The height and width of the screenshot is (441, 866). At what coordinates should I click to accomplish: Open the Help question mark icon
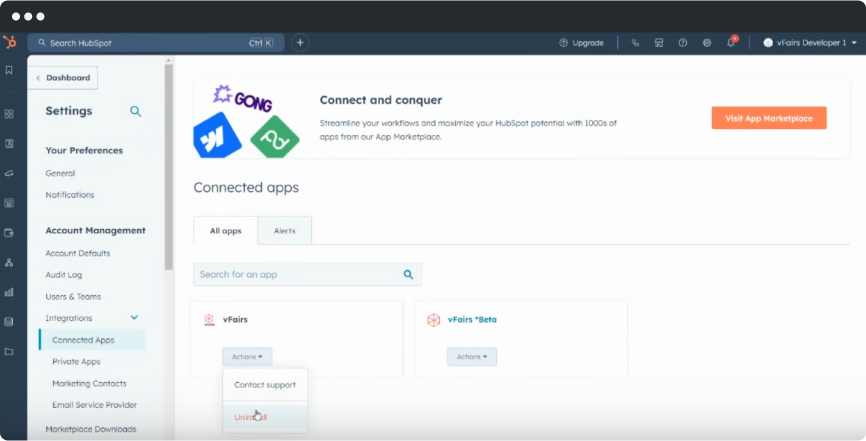(683, 43)
